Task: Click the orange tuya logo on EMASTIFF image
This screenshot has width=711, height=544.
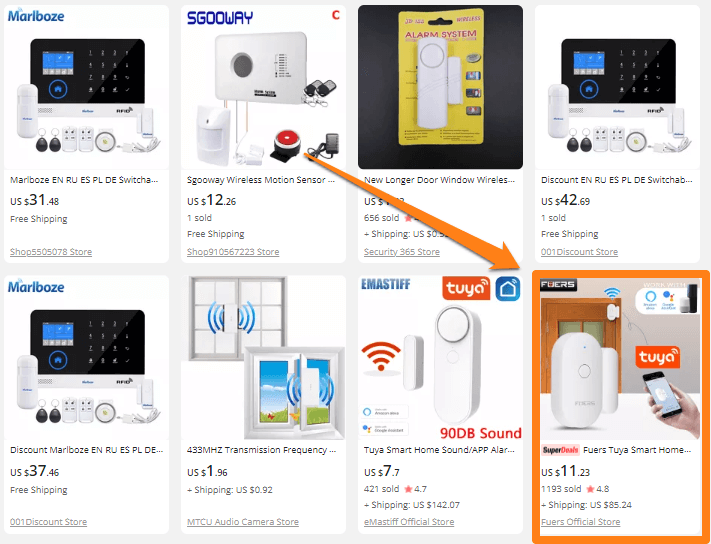Action: (466, 288)
